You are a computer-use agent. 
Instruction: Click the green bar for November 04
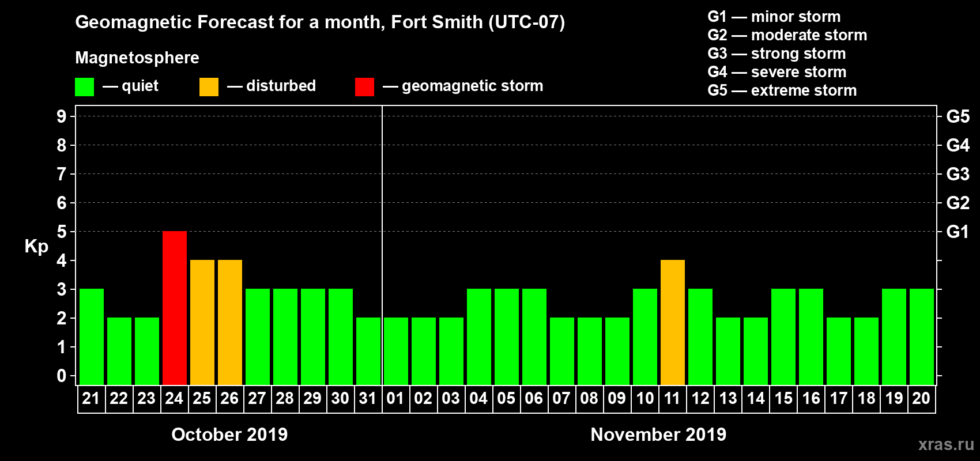click(479, 337)
